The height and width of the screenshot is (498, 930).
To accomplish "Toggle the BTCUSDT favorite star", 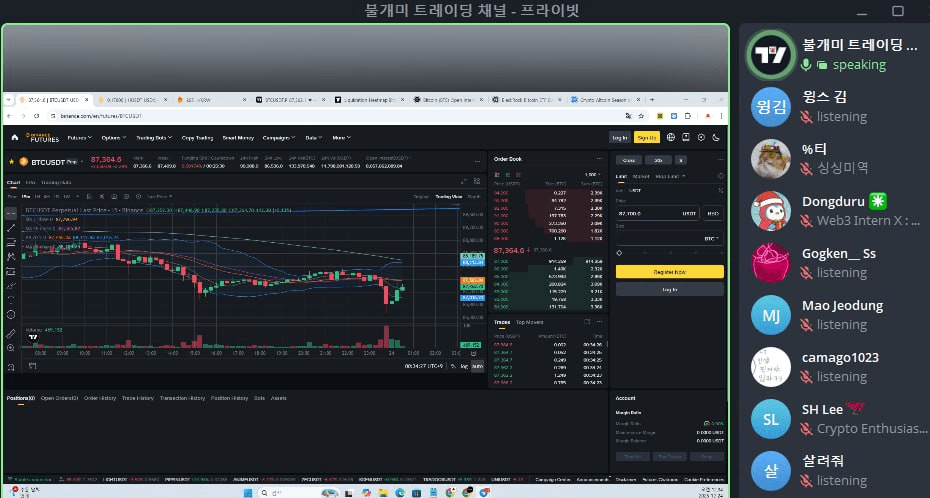I will tap(11, 161).
